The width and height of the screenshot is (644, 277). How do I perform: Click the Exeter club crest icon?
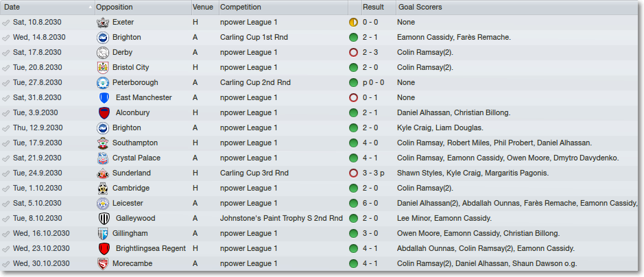pyautogui.click(x=103, y=23)
